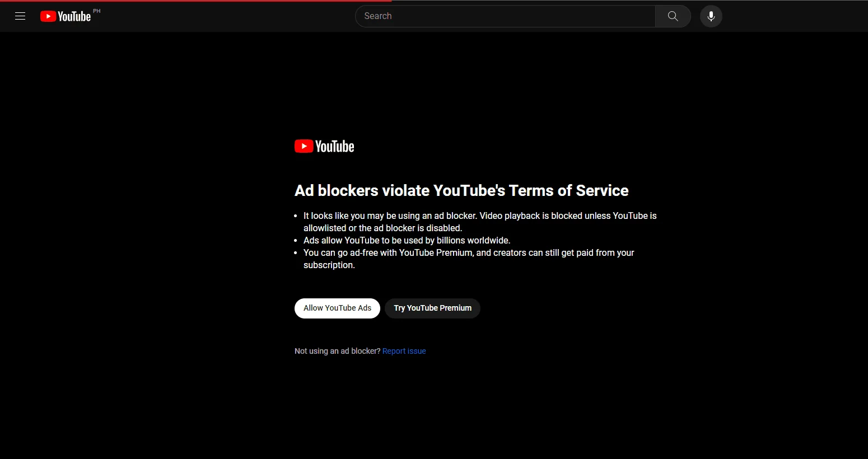Click Try YouTube Premium button
868x459 pixels.
pyautogui.click(x=432, y=308)
